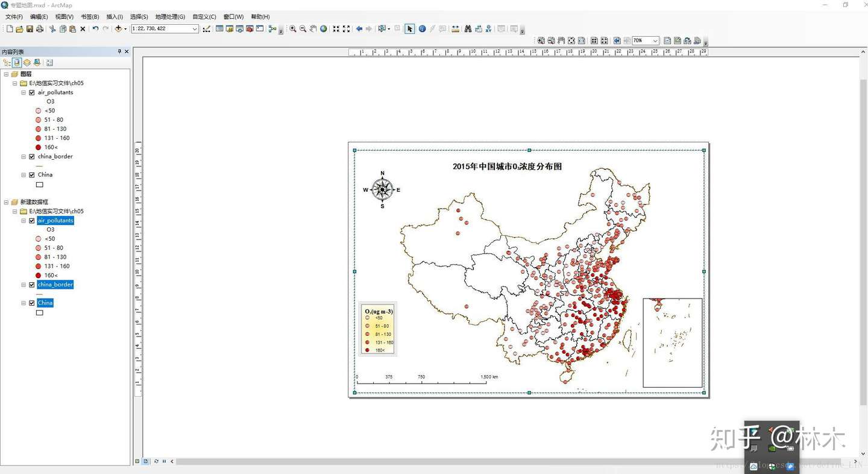The image size is (868, 474).
Task: Click the Find binoculars icon
Action: pyautogui.click(x=468, y=29)
